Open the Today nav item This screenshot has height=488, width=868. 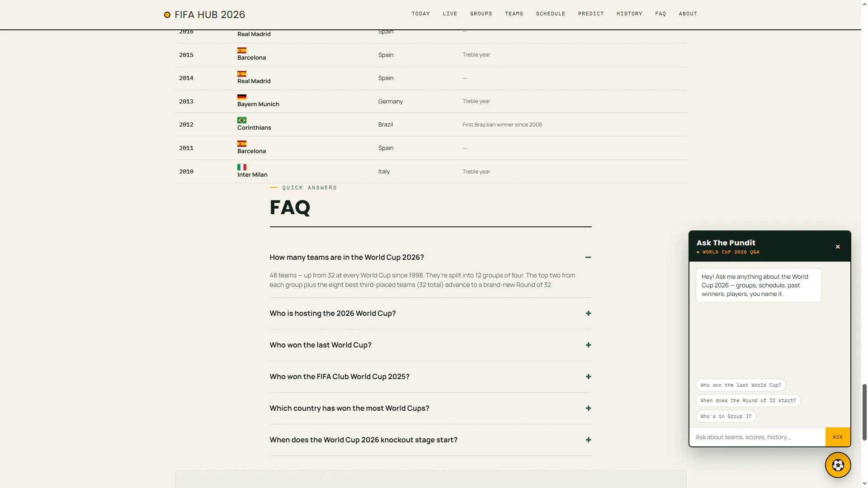click(420, 14)
